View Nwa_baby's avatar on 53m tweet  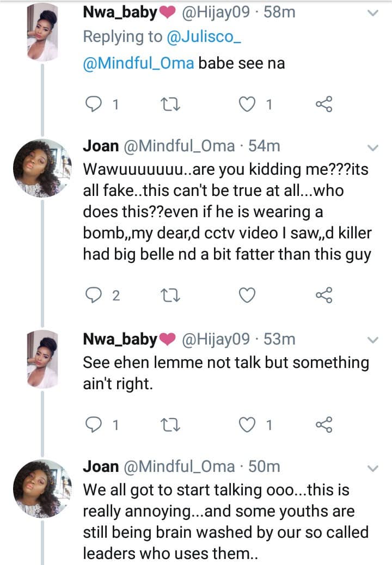(43, 359)
